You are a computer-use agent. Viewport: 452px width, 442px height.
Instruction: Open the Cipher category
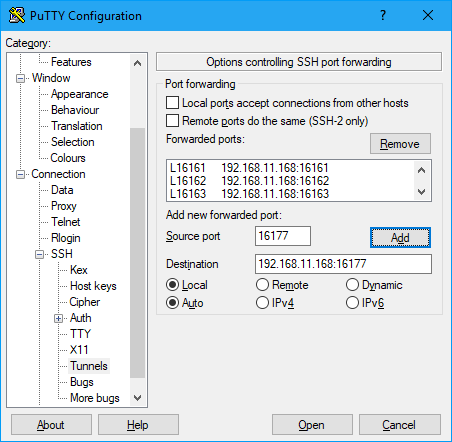click(84, 302)
